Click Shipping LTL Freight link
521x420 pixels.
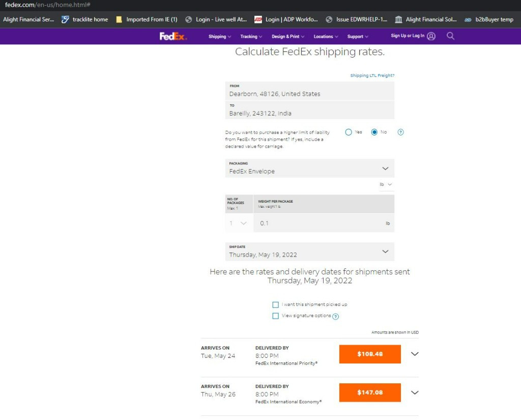[372, 75]
